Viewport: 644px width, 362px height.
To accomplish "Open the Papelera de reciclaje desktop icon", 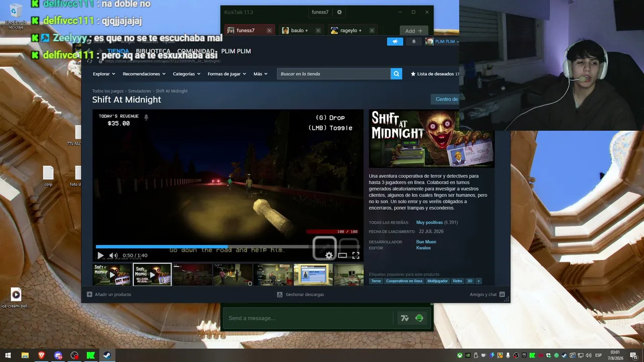I will click(x=16, y=16).
